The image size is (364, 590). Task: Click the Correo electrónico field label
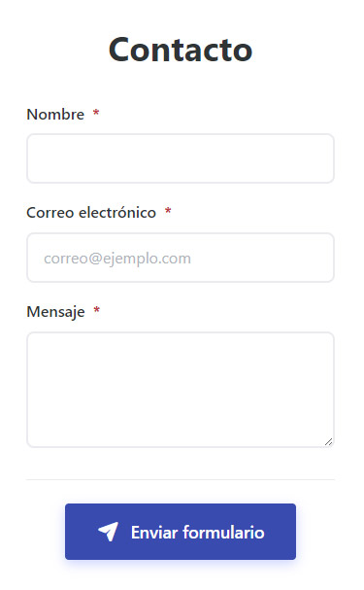[91, 213]
